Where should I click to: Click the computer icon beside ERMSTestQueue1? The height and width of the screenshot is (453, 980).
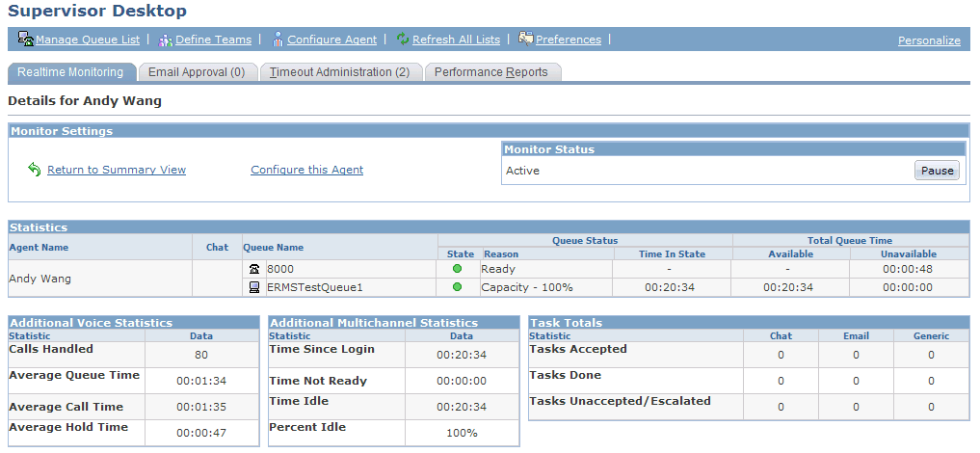click(x=253, y=287)
